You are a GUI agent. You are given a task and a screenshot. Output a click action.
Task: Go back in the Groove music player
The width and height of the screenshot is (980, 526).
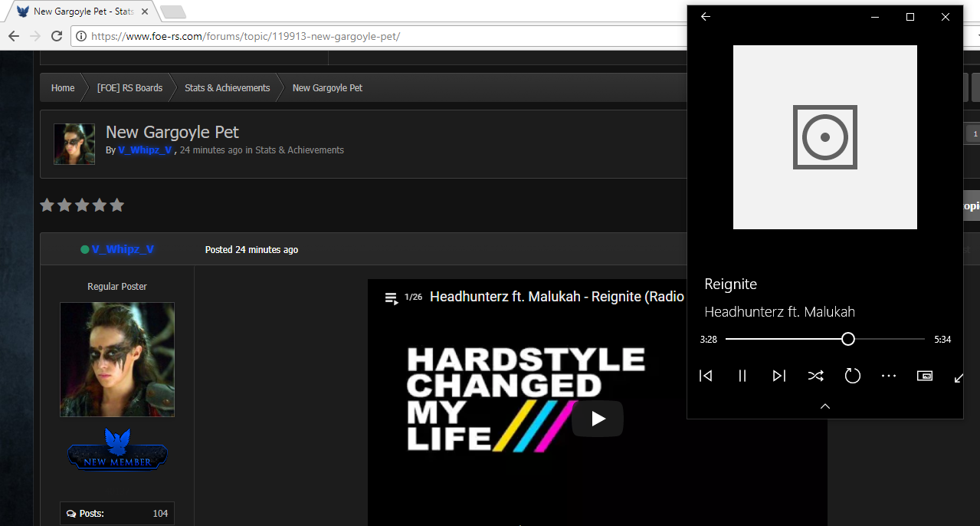click(706, 17)
